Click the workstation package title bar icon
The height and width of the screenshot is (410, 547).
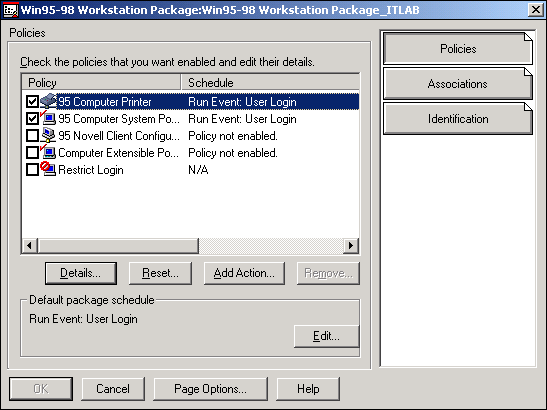pos(10,10)
